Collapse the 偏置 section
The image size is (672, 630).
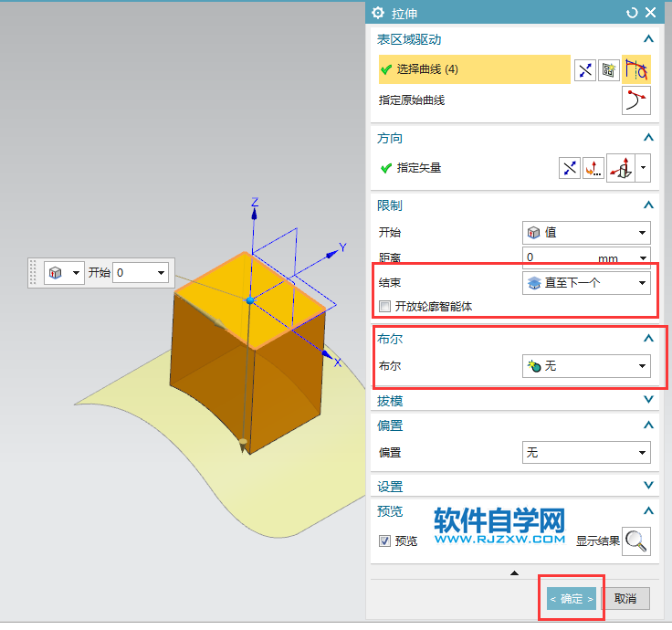pos(648,425)
